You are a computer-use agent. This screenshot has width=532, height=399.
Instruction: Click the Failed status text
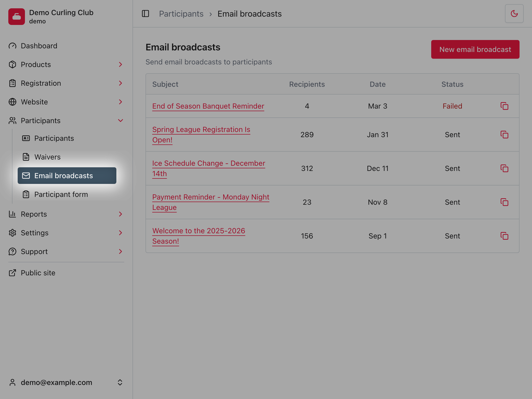[x=452, y=106]
